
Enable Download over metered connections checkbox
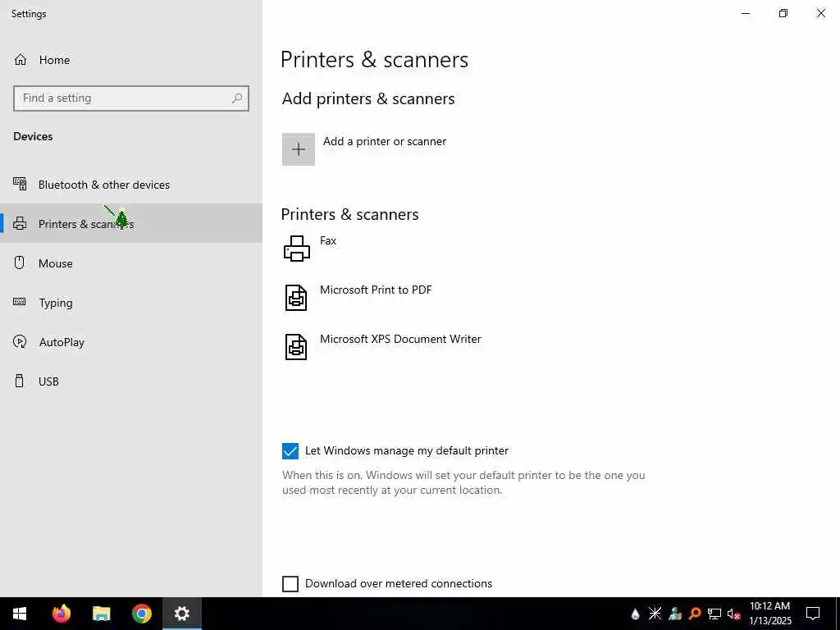pos(290,584)
